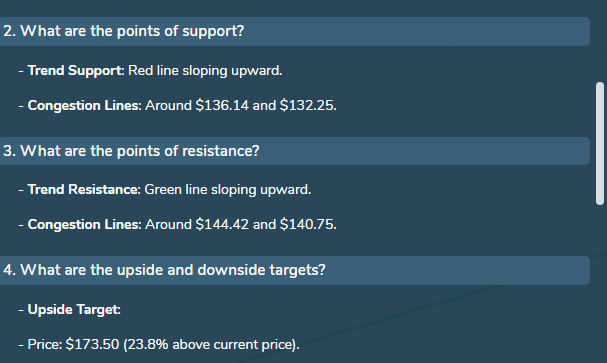The image size is (607, 363).
Task: Click the $140.75 resistance value
Action: click(307, 224)
